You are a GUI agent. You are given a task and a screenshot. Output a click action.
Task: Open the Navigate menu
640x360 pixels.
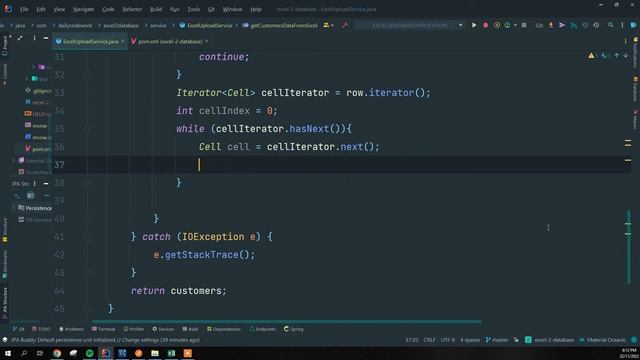coord(83,9)
